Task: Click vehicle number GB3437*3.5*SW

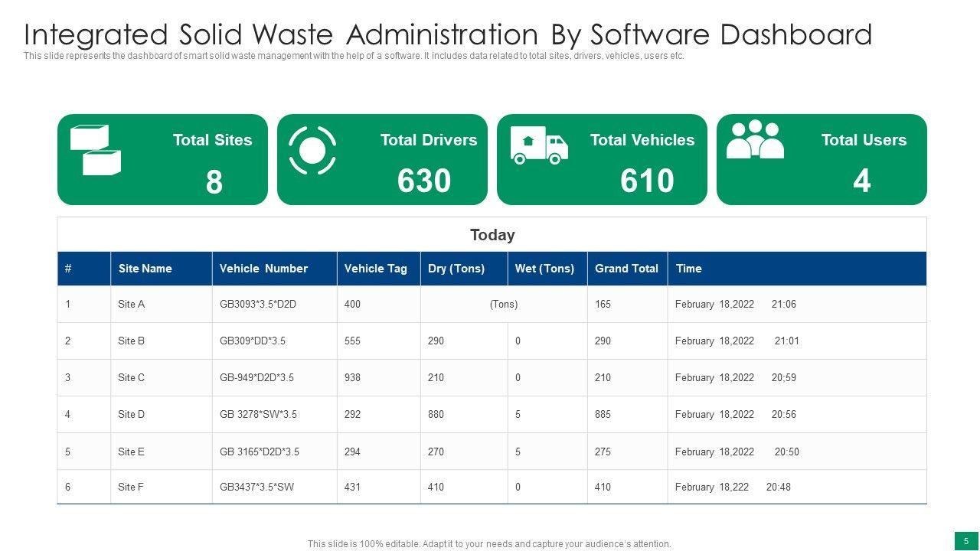Action: pos(256,487)
